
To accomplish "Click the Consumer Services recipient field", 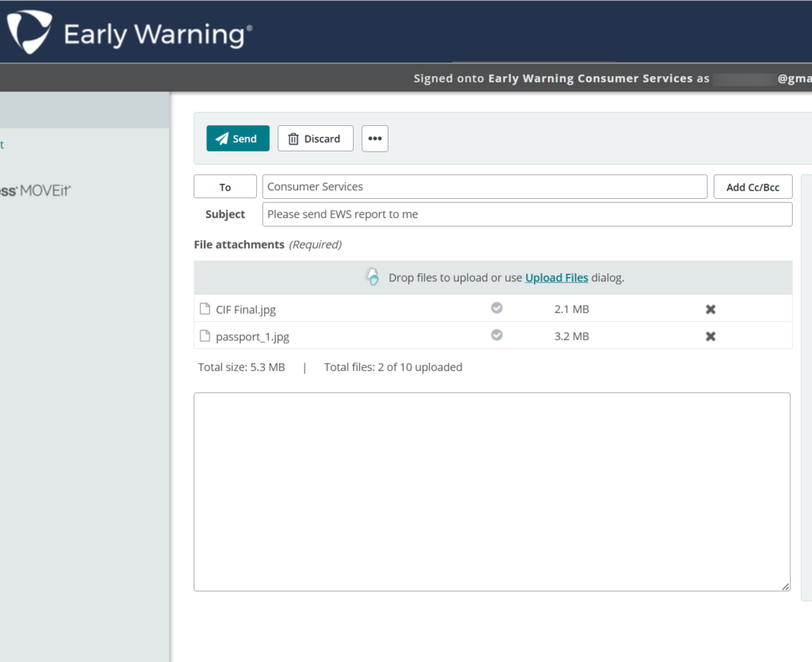I will pyautogui.click(x=485, y=186).
